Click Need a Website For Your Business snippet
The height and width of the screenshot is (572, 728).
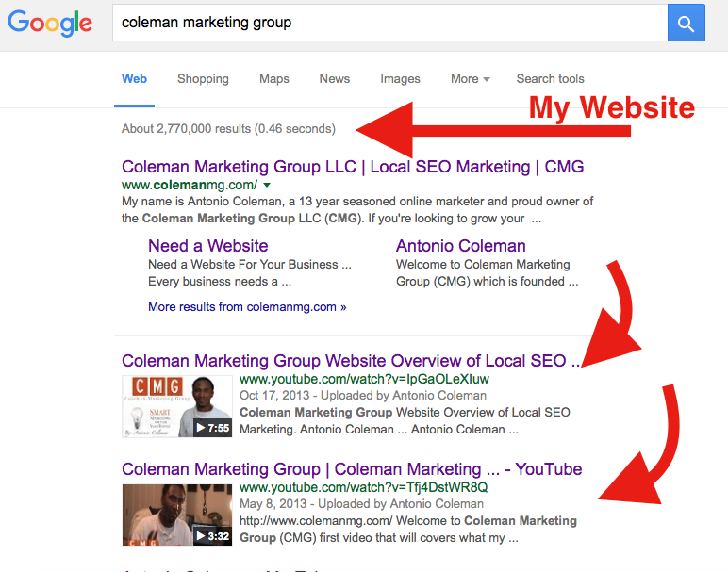(250, 272)
